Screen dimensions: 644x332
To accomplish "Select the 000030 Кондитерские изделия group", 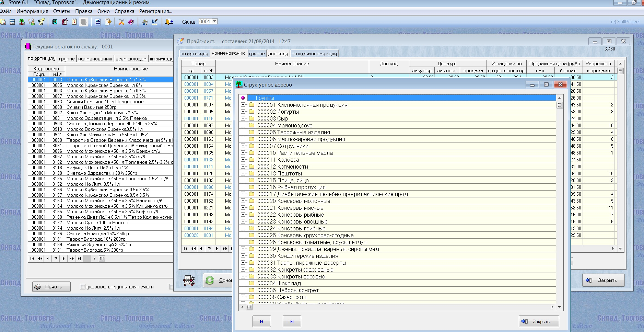I will 297,256.
